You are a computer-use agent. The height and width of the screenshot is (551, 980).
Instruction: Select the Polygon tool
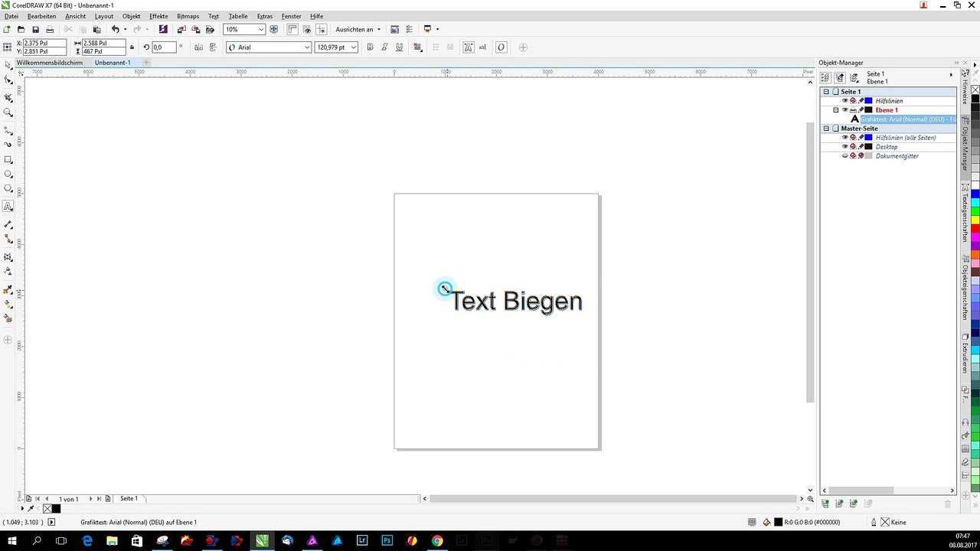[x=8, y=189]
